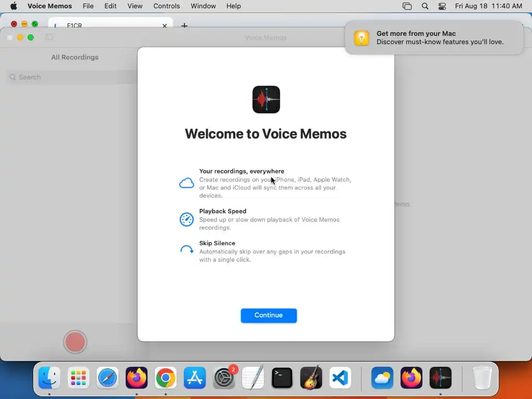Open the Help menu
This screenshot has height=399, width=532.
(x=233, y=6)
